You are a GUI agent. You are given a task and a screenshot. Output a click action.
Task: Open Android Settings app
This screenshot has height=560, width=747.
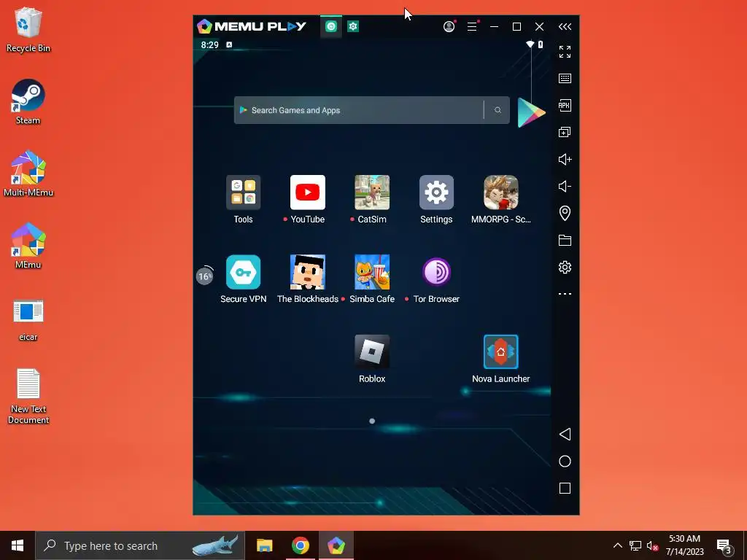pos(436,192)
